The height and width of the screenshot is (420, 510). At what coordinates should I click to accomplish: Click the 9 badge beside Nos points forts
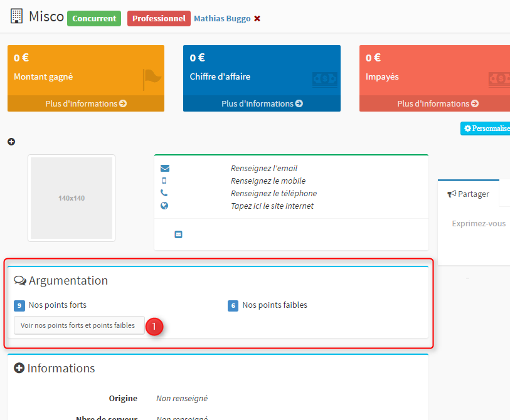[19, 305]
